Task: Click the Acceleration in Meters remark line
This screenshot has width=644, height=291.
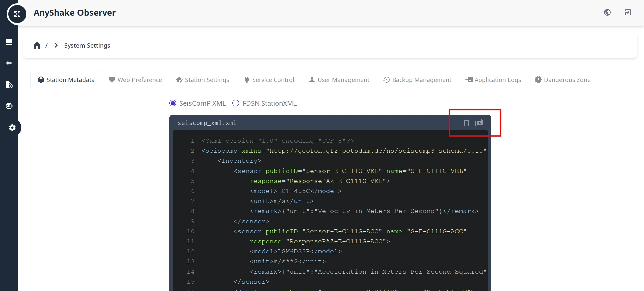Action: 368,272
